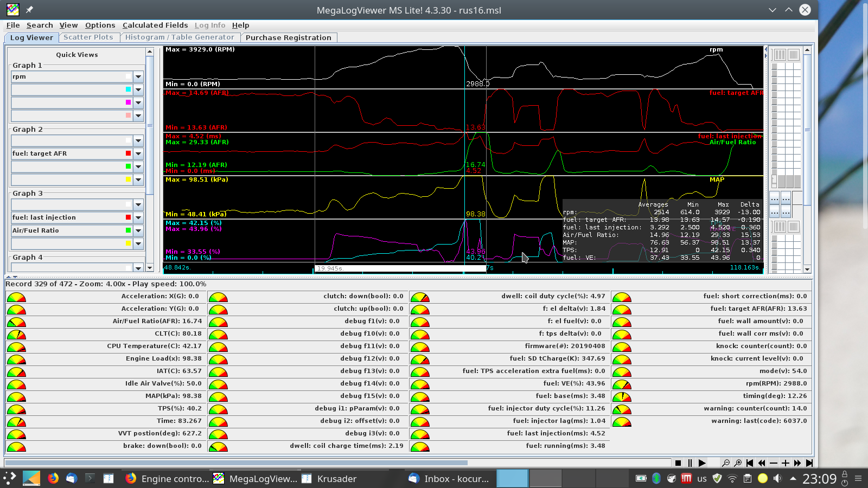Viewport: 868px width, 488px height.
Task: Pause the log playback
Action: pyautogui.click(x=690, y=463)
